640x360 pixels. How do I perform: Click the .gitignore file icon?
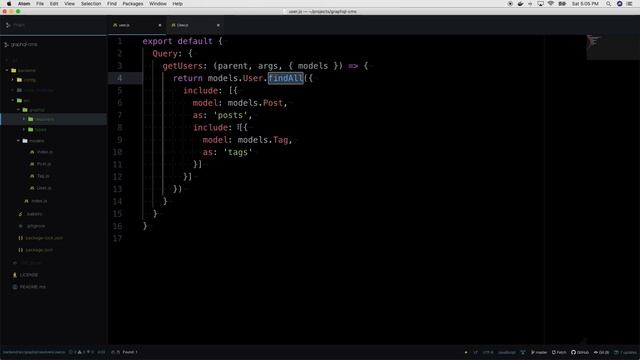click(x=20, y=226)
